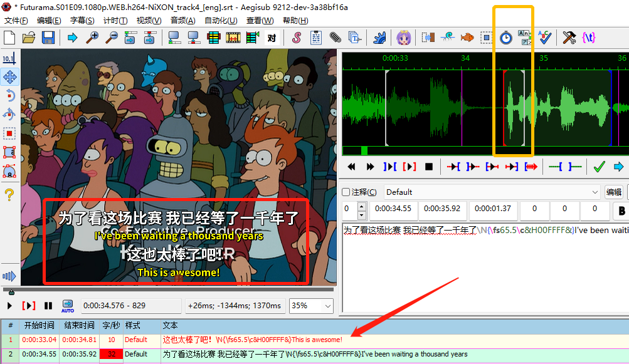Viewport: 629px width, 364px height.
Task: Toggle the 注释 comment checkbox
Action: (346, 192)
